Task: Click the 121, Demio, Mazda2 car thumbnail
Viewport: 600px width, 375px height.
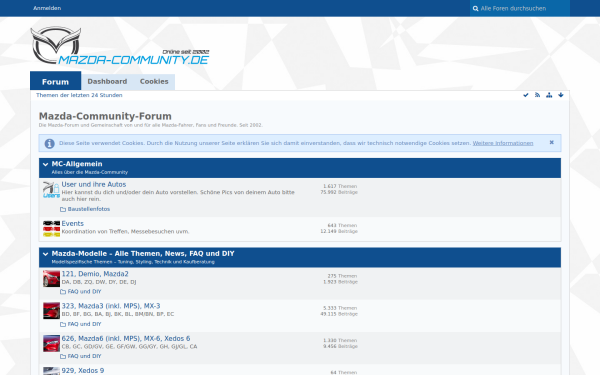Action: 51,279
